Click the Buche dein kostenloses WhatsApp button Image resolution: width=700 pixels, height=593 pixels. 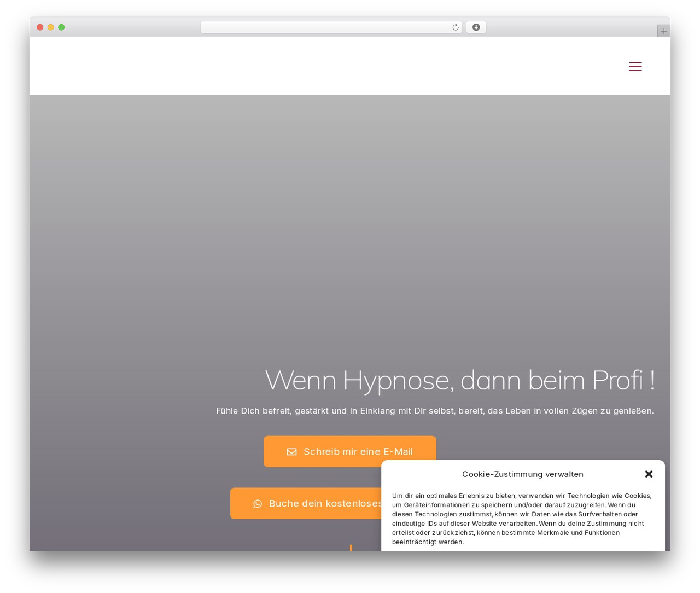[x=306, y=503]
